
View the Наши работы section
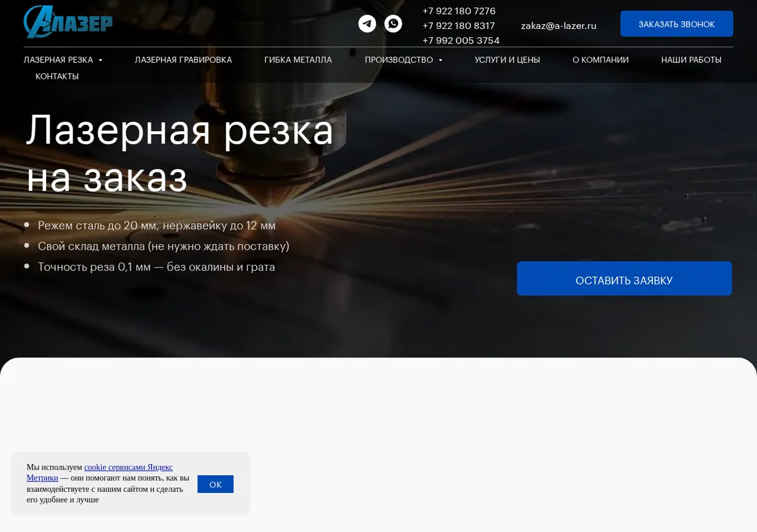click(691, 60)
